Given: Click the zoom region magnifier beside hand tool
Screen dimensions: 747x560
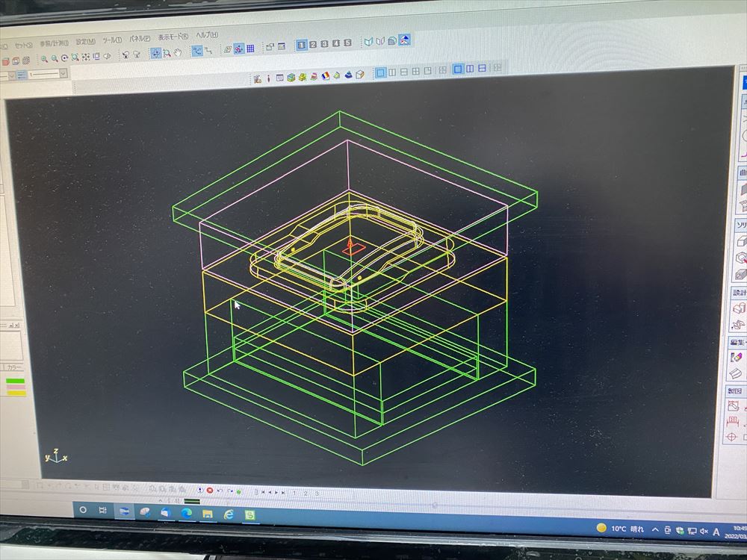Looking at the screenshot, I should pos(167,53).
